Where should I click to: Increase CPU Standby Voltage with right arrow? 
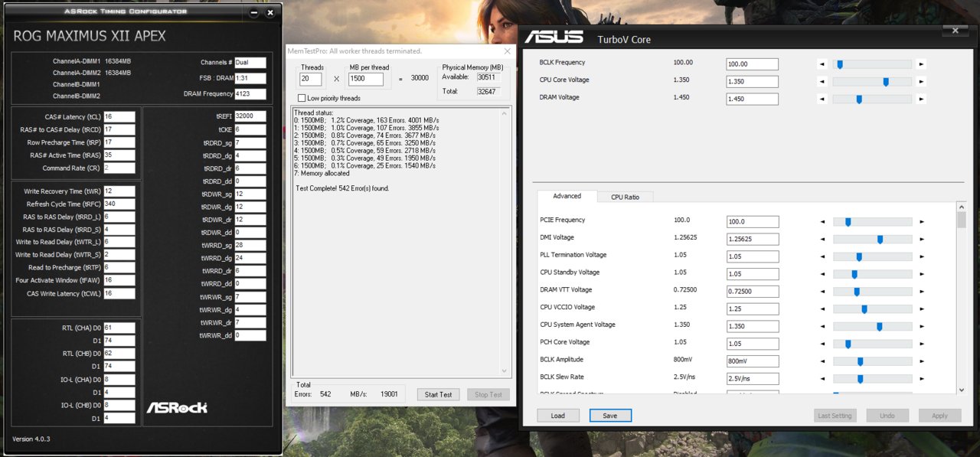click(x=922, y=274)
